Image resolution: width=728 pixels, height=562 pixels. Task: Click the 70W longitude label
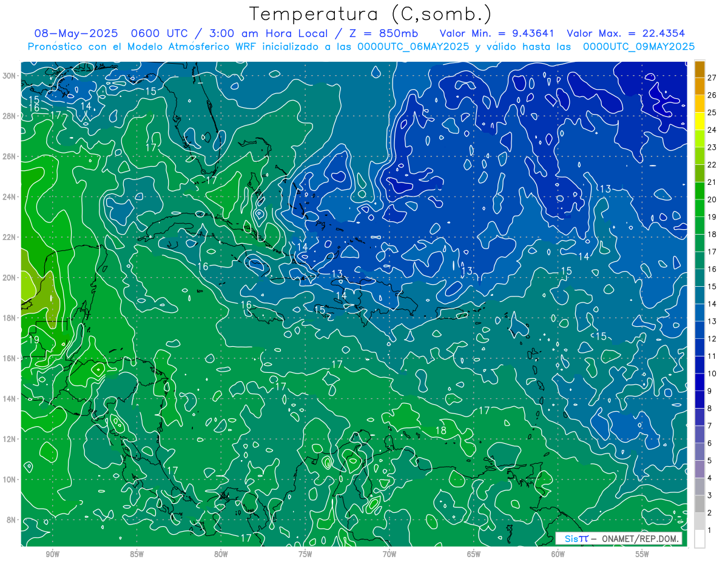(390, 554)
